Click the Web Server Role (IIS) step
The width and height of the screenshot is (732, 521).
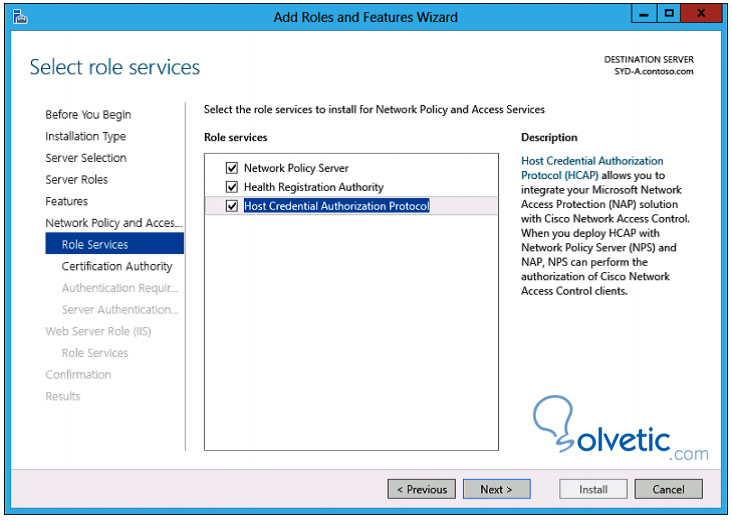pos(98,331)
